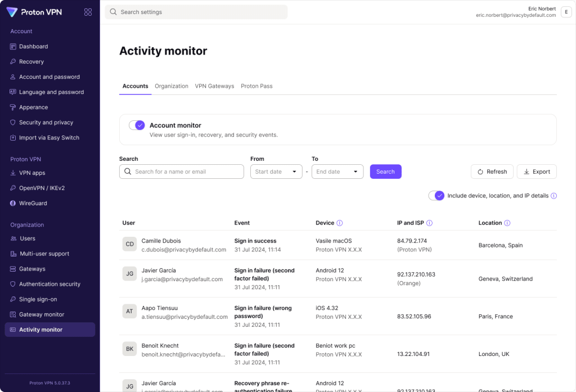Click IP address 13.22.104.91
576x392 pixels.
pyautogui.click(x=413, y=354)
